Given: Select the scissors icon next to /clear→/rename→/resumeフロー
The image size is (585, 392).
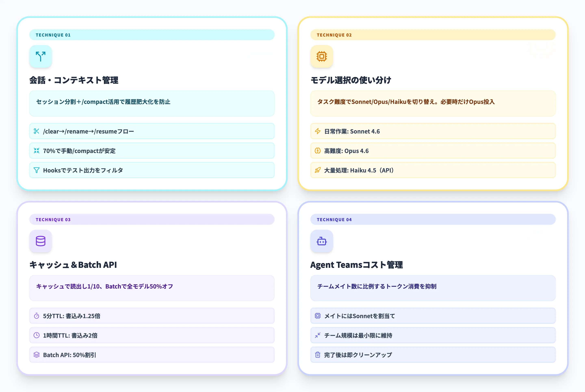Looking at the screenshot, I should (x=37, y=131).
